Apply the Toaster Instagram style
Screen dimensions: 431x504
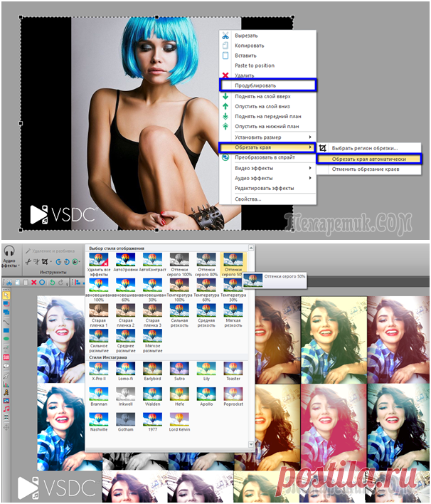pyautogui.click(x=233, y=372)
